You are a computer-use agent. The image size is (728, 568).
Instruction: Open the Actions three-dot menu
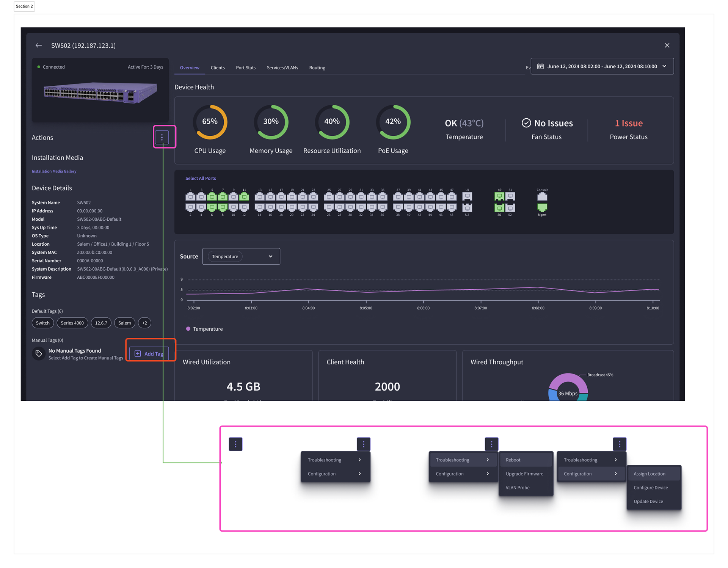[x=162, y=137]
